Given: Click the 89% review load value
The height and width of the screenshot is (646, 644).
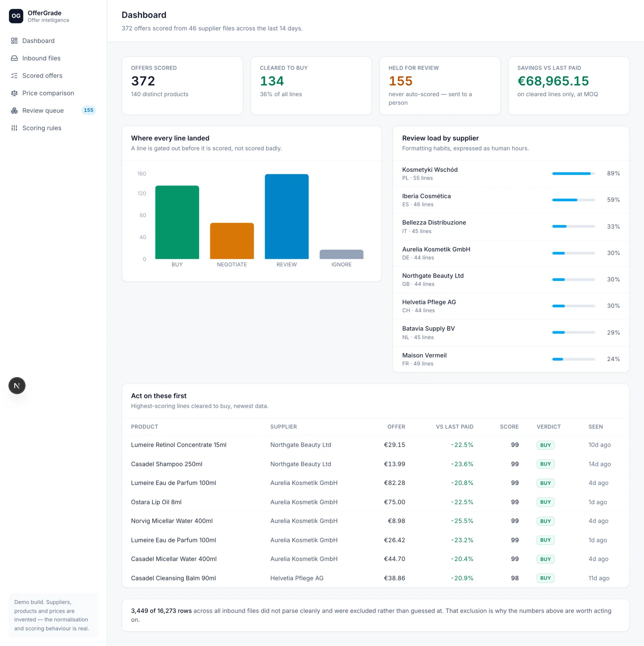Looking at the screenshot, I should click(613, 173).
